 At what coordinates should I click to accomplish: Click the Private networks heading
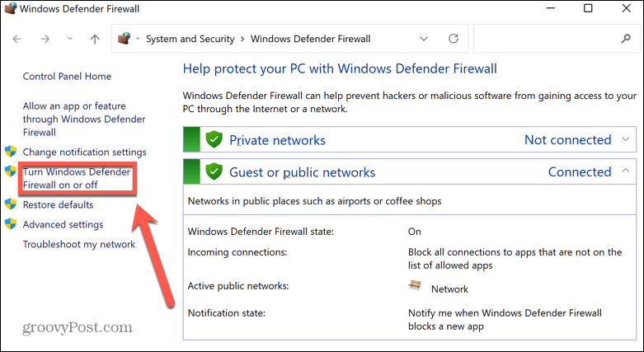point(277,140)
